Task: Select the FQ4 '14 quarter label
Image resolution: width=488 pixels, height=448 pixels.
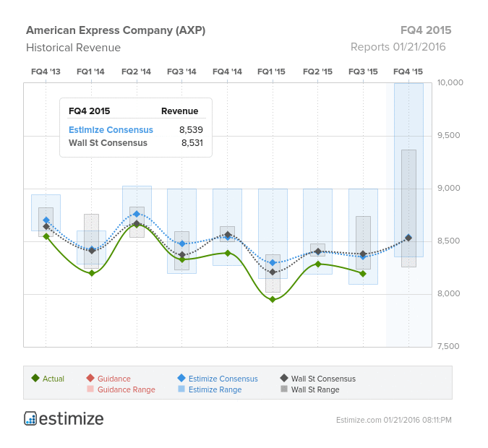Action: pyautogui.click(x=227, y=72)
